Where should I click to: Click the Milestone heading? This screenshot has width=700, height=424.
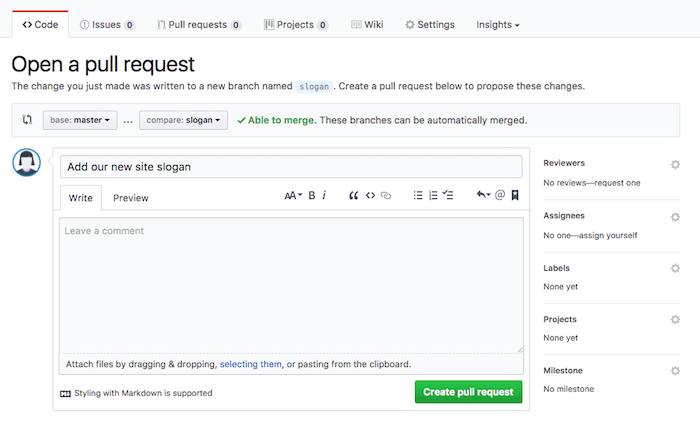(x=562, y=370)
